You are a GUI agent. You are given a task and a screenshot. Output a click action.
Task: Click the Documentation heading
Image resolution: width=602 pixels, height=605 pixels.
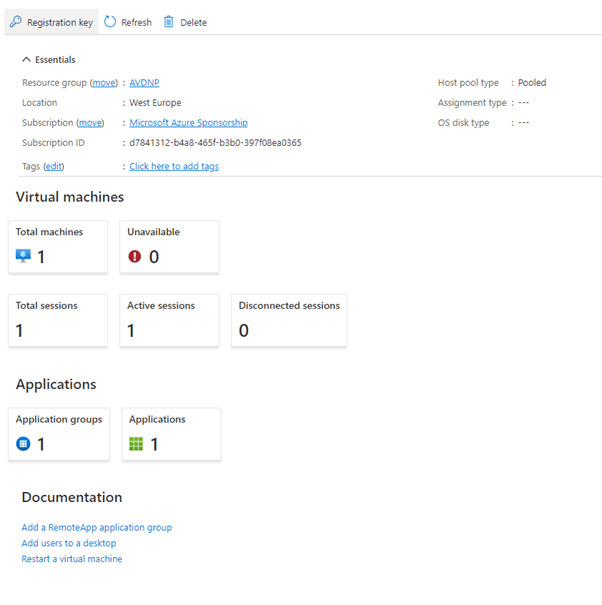point(72,497)
